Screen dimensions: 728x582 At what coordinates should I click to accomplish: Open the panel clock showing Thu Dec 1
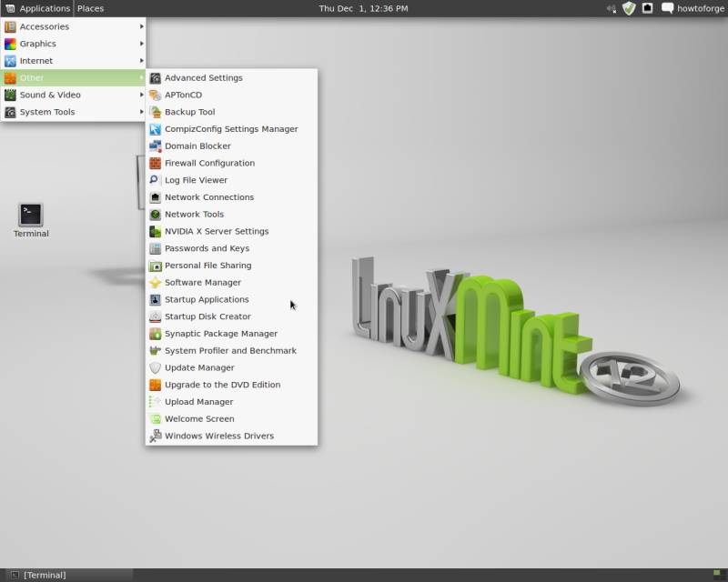tap(363, 8)
